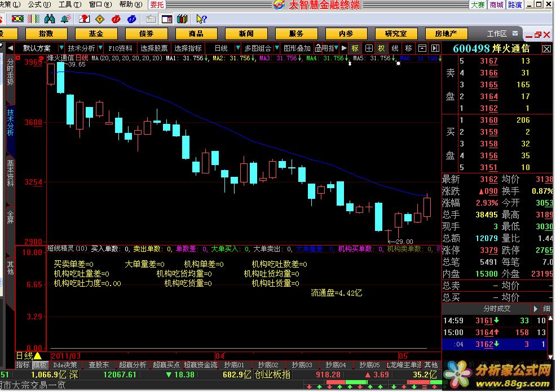Select the 抄底01 bottom tab
556x392 pixels.
tap(234, 365)
